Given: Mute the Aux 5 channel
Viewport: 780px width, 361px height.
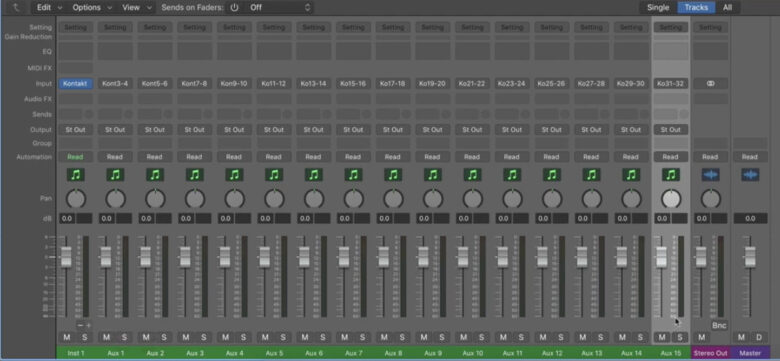Looking at the screenshot, I should point(265,338).
